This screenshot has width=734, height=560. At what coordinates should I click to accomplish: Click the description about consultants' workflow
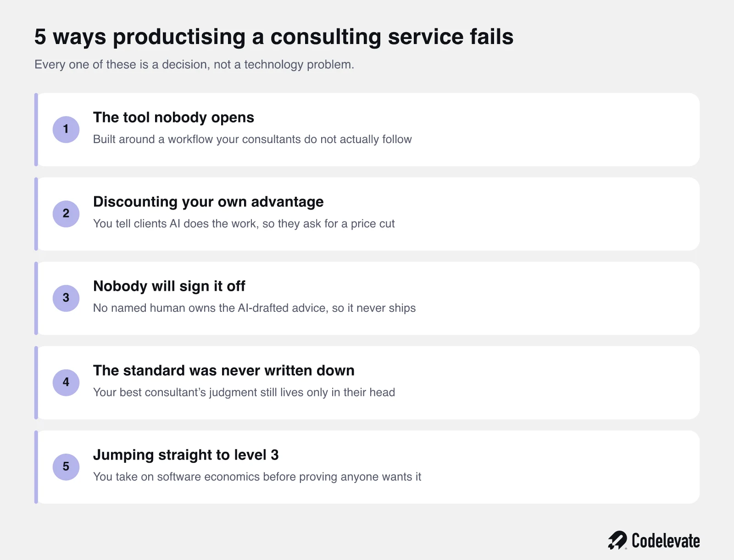click(252, 139)
